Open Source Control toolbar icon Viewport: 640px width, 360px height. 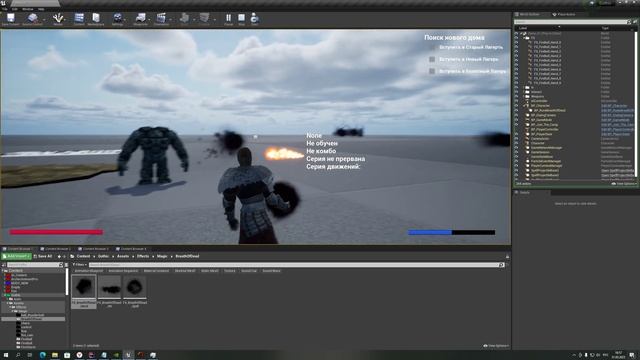(x=32, y=19)
